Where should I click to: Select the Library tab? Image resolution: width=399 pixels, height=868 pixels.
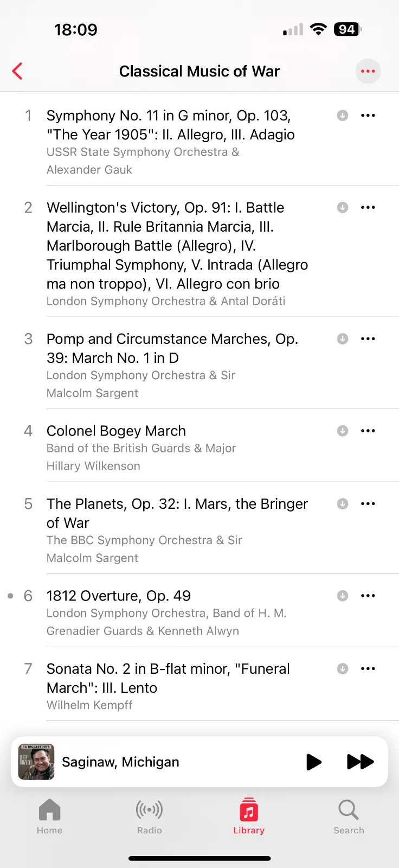point(249,816)
